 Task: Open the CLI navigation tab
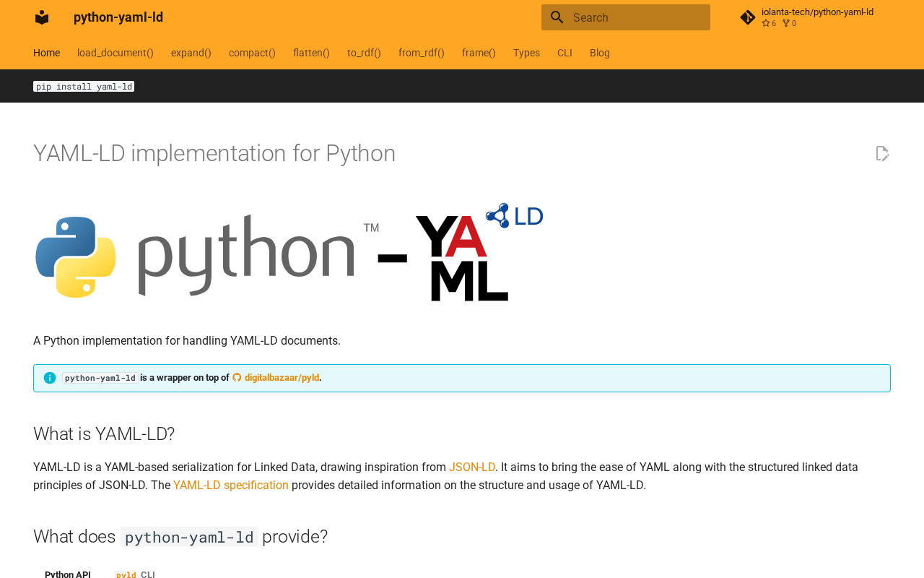[x=565, y=53]
